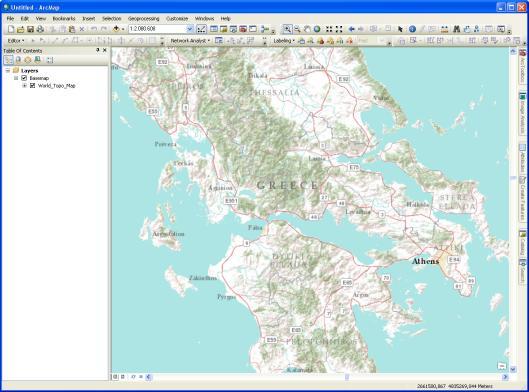Image resolution: width=529 pixels, height=392 pixels.
Task: Open the viewer window tool
Action: click(501, 29)
